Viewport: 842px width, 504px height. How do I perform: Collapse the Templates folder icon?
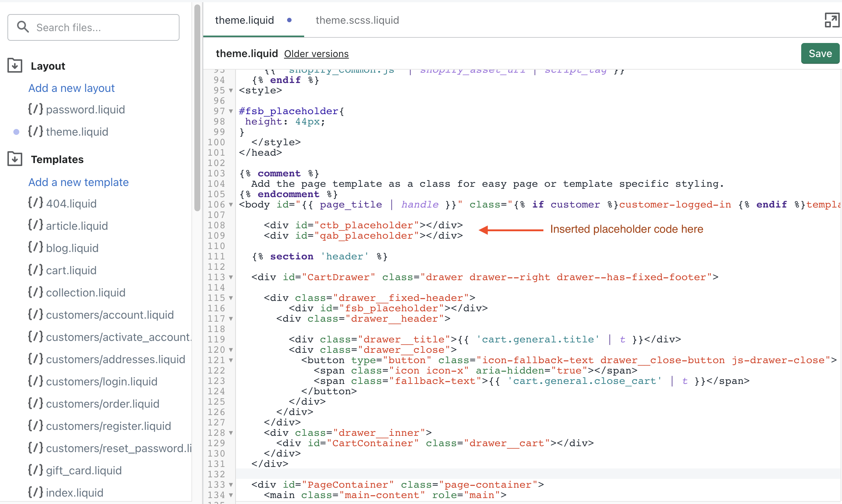15,159
